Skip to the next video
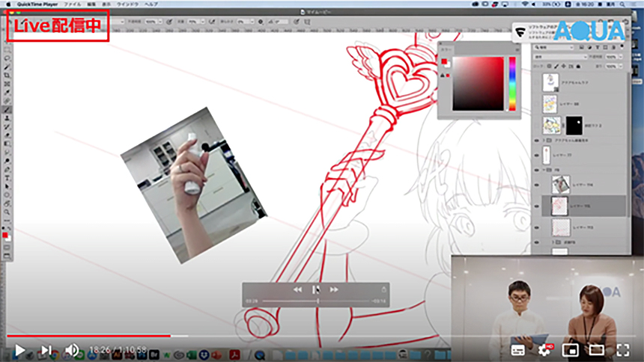This screenshot has width=644, height=362. click(46, 349)
